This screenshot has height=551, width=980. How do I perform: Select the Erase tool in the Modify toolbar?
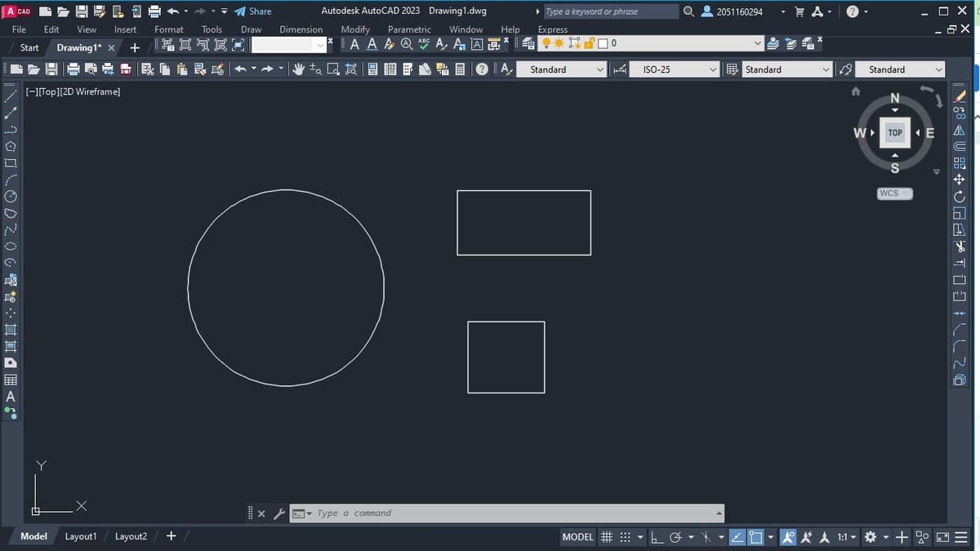[x=960, y=96]
